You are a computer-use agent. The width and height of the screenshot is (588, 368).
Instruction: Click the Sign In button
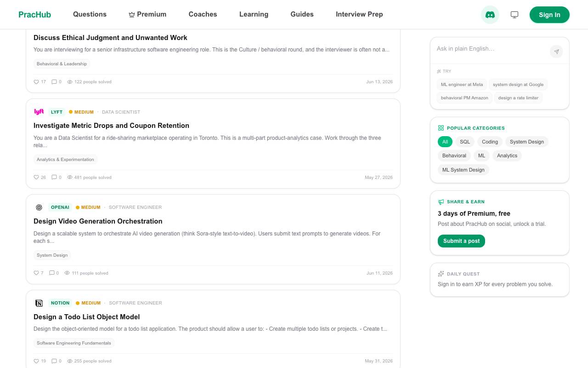tap(549, 15)
